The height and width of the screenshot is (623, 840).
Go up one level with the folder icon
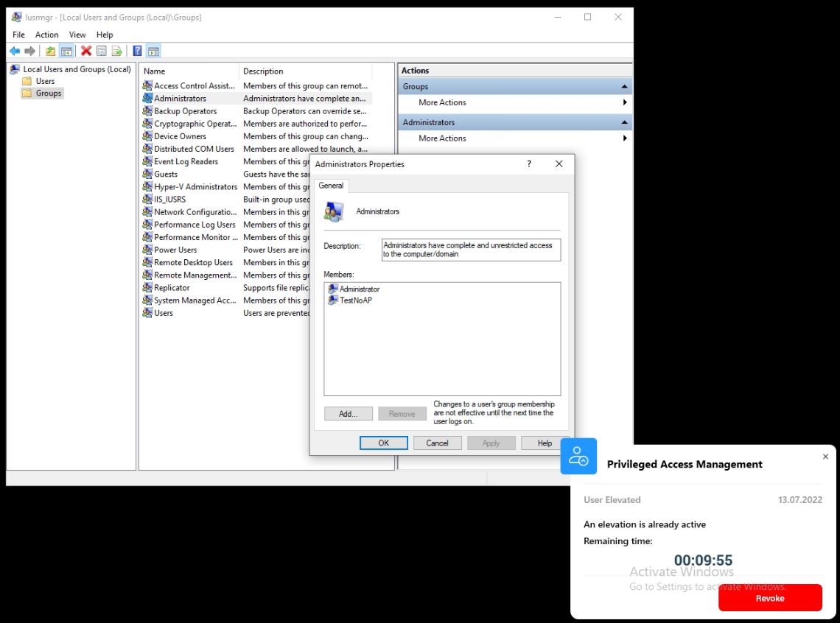50,51
